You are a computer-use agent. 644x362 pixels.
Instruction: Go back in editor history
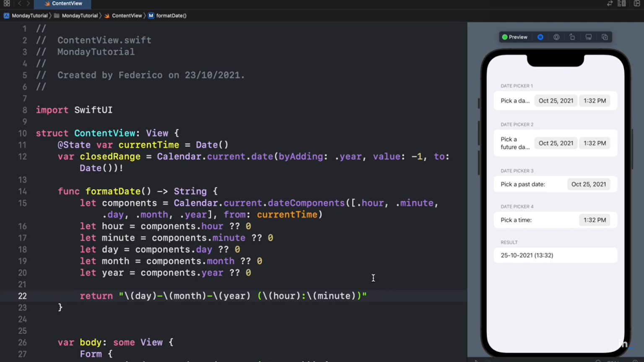tap(19, 3)
